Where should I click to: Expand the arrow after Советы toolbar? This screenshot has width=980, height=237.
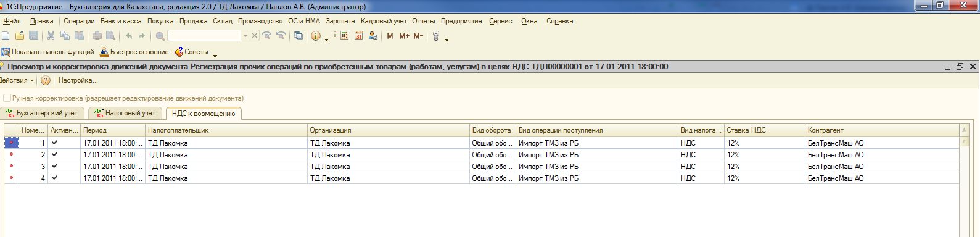(215, 56)
